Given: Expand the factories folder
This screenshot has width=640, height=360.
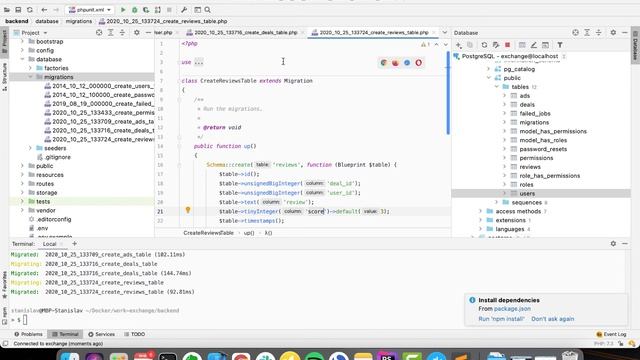Looking at the screenshot, I should (x=30, y=68).
